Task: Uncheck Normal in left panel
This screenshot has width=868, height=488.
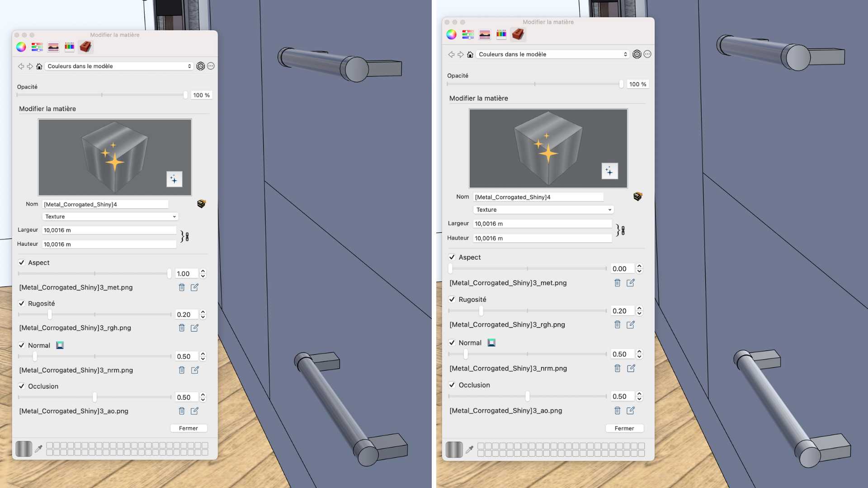Action: 21,345
